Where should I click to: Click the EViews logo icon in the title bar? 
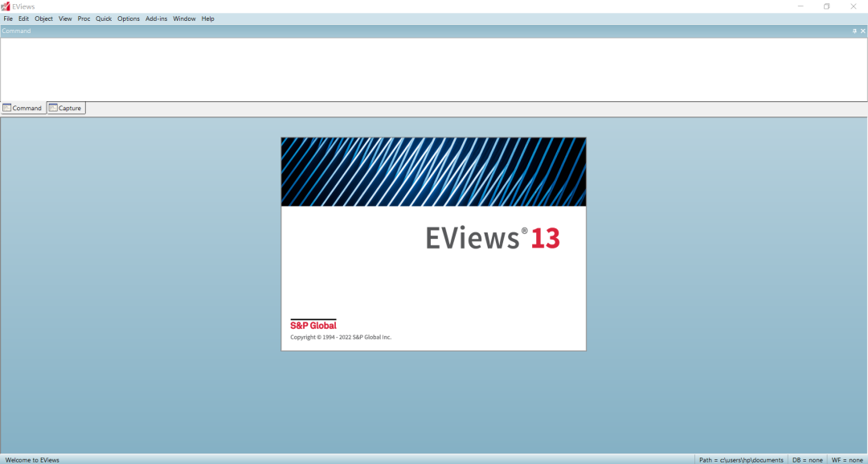click(x=6, y=6)
